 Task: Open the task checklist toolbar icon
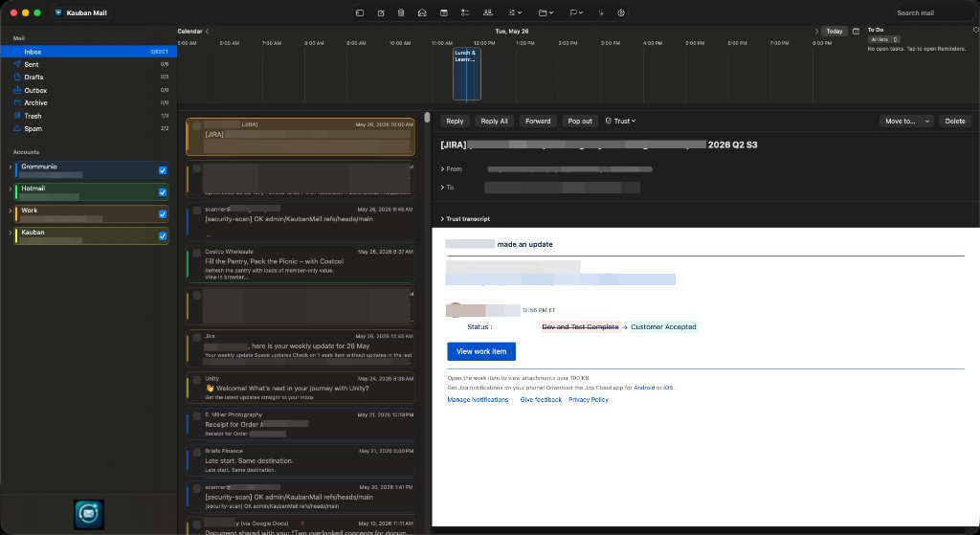tap(465, 12)
